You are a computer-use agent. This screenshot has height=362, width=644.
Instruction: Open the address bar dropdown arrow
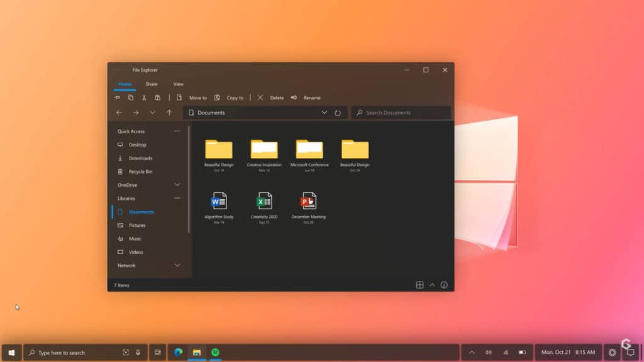pyautogui.click(x=324, y=112)
